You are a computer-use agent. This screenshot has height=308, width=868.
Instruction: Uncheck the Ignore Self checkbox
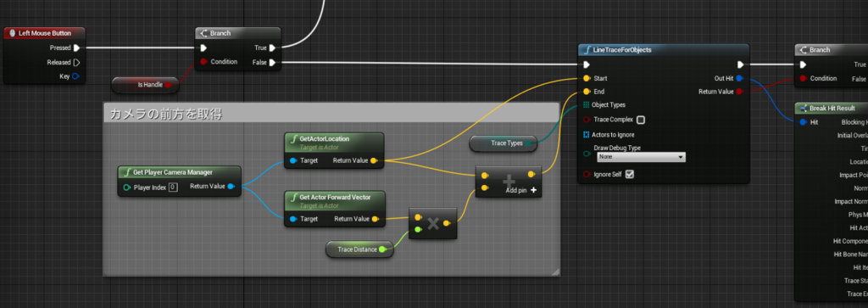pos(630,175)
